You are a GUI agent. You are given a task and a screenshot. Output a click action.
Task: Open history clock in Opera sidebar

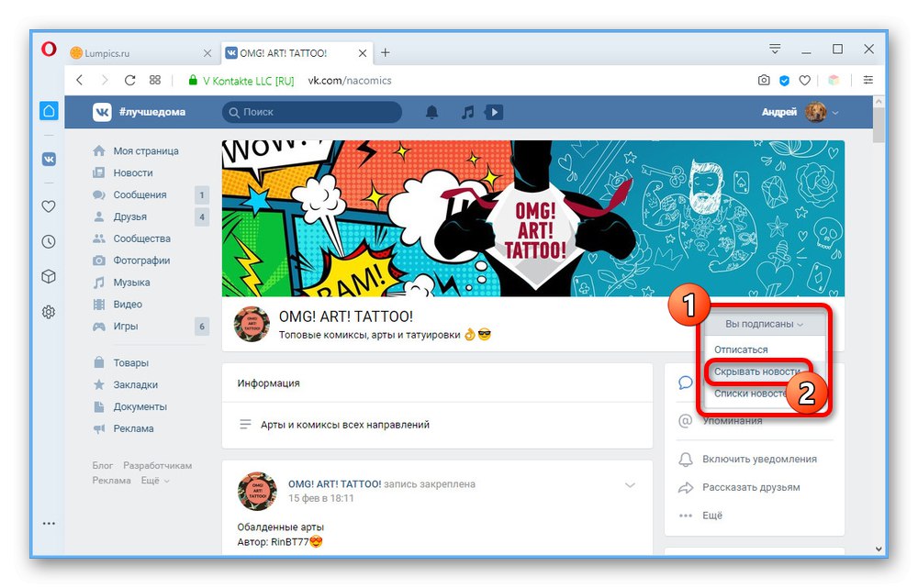[x=50, y=241]
